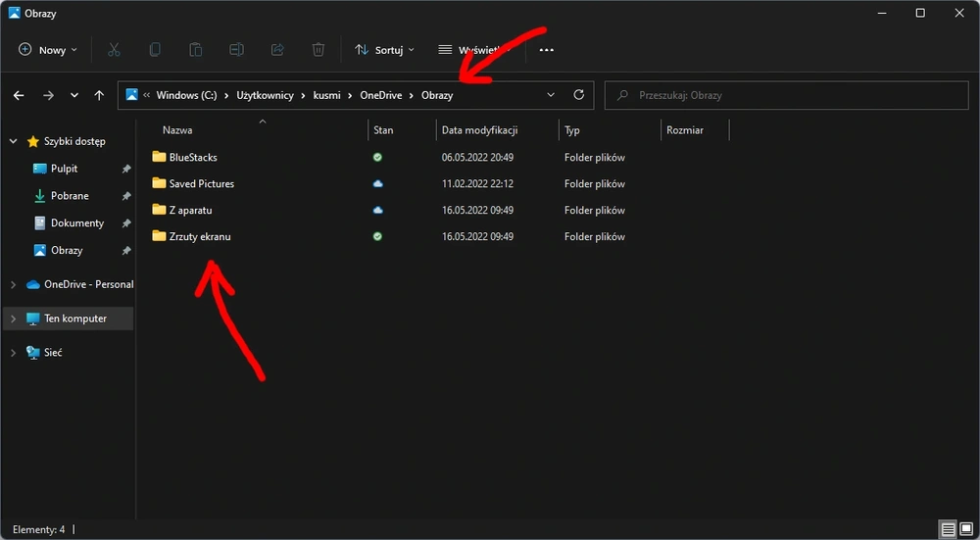Open Pobrane in Quick access
The image size is (980, 540).
click(69, 196)
